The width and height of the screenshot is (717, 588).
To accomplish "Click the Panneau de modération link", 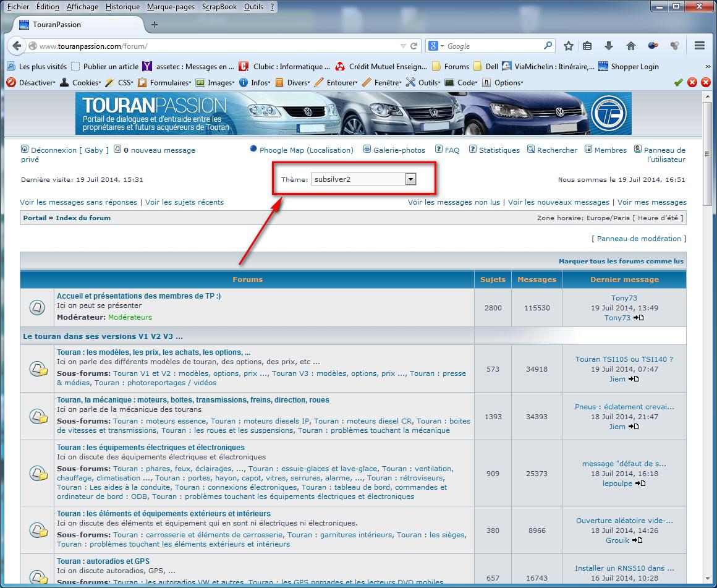I will (639, 239).
